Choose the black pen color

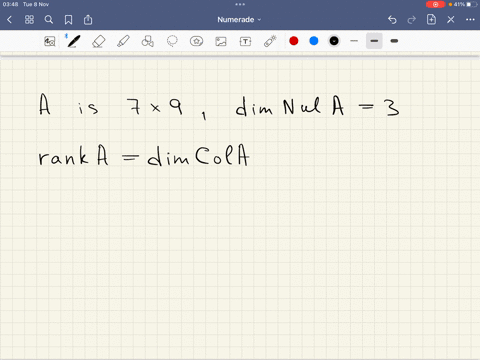pyautogui.click(x=334, y=41)
